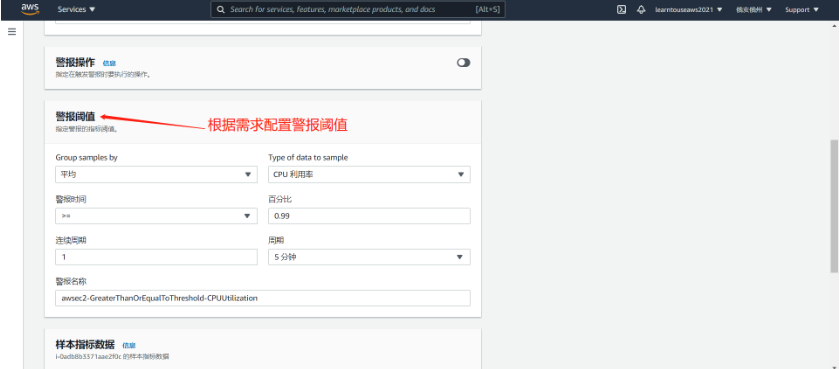Click the 样本指标数据 heading
This screenshot has height=369, width=839.
pyautogui.click(x=85, y=344)
